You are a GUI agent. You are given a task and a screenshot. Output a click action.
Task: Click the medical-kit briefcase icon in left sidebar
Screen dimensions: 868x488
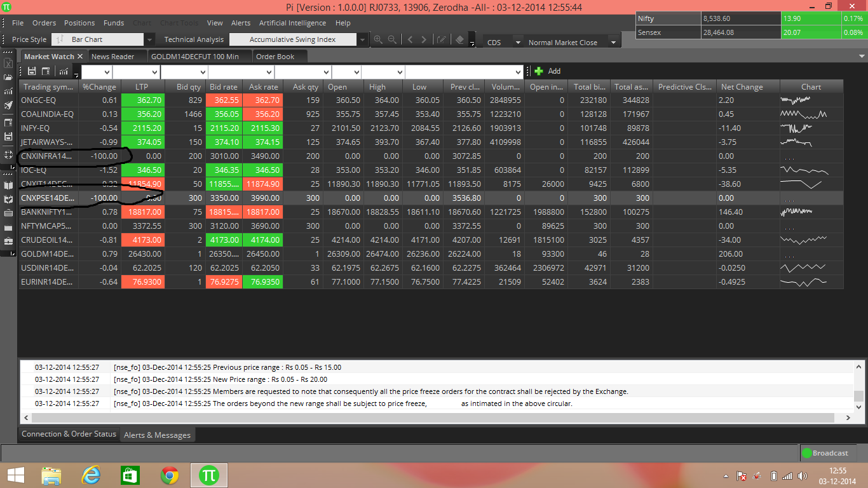[8, 241]
